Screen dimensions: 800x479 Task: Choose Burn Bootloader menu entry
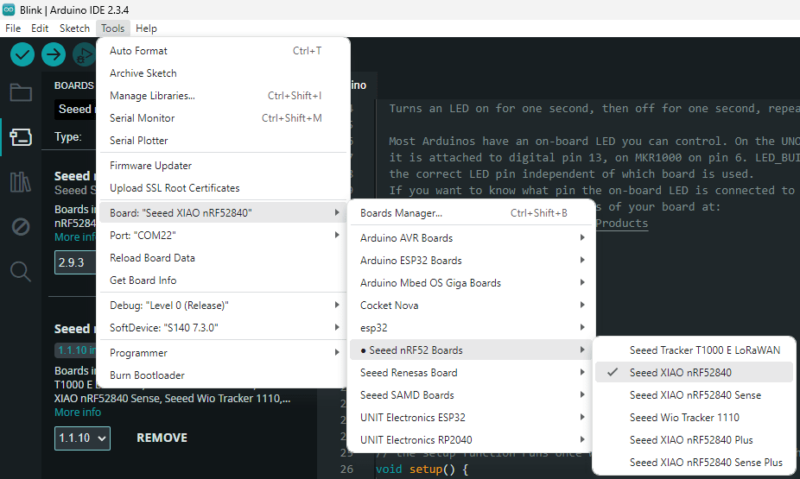click(146, 375)
